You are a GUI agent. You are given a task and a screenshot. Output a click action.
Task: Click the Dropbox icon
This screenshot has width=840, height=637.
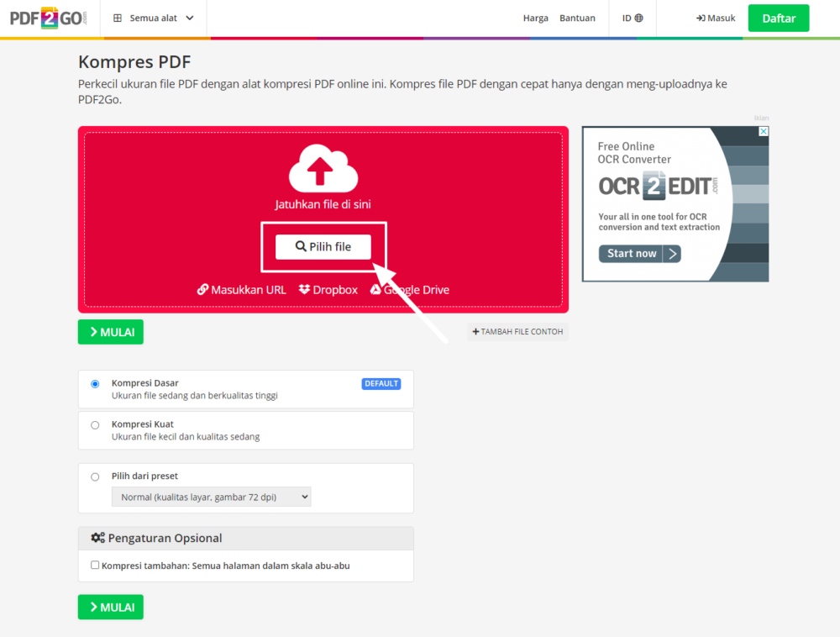[x=305, y=290]
